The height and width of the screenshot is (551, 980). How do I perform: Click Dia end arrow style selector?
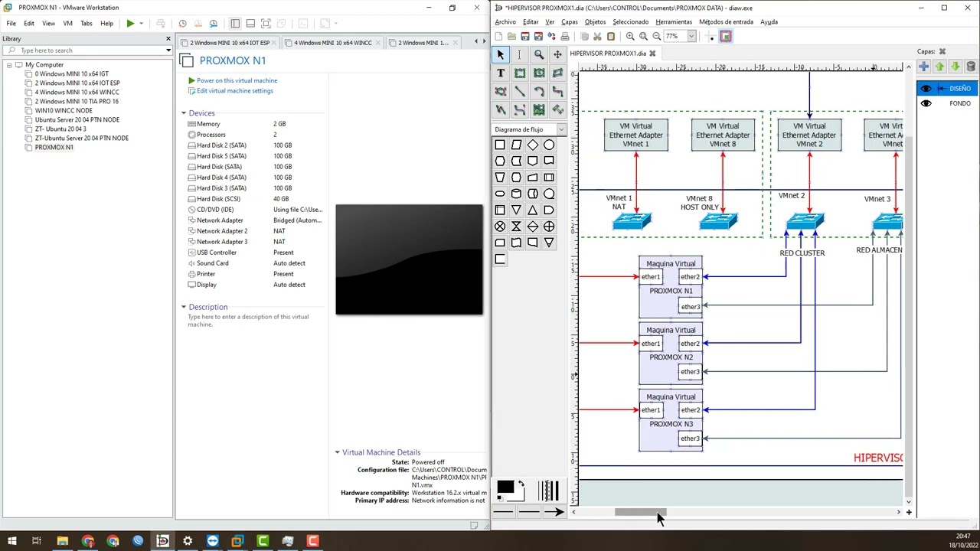point(554,512)
